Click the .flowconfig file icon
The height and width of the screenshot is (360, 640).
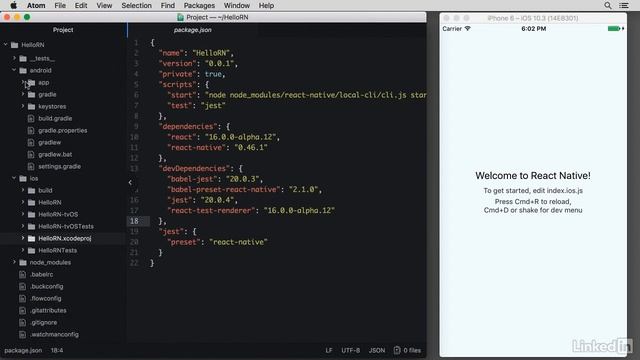coord(22,298)
